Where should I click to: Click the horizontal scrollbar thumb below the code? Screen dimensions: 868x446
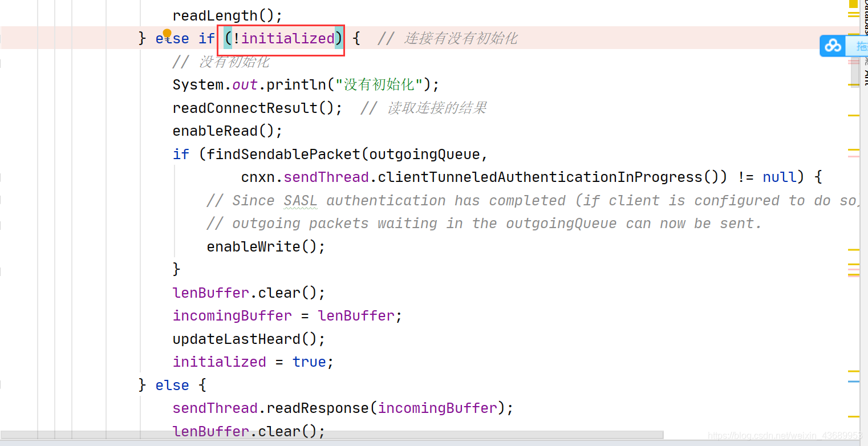(331, 435)
